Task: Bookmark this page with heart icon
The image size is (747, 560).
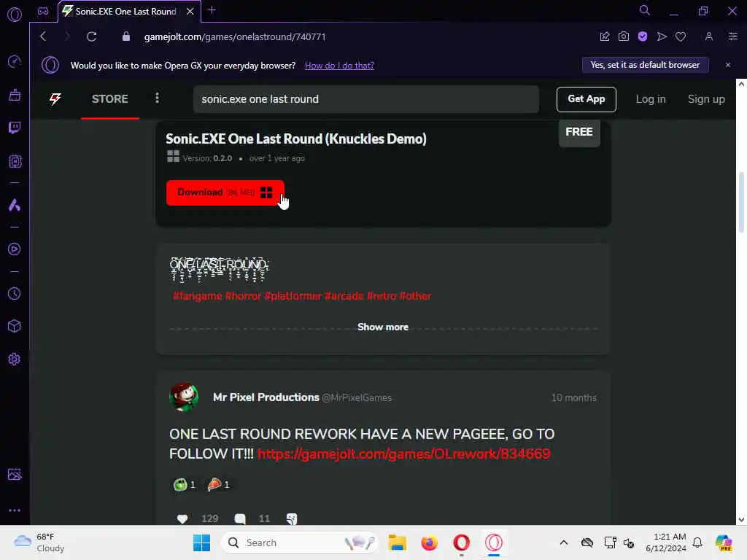Action: coord(681,36)
